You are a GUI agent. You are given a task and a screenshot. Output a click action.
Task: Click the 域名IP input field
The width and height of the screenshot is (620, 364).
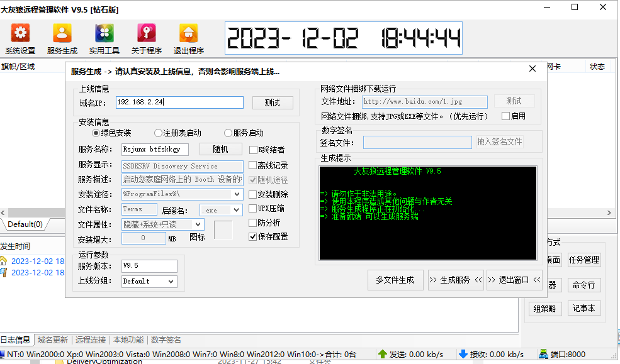[179, 102]
